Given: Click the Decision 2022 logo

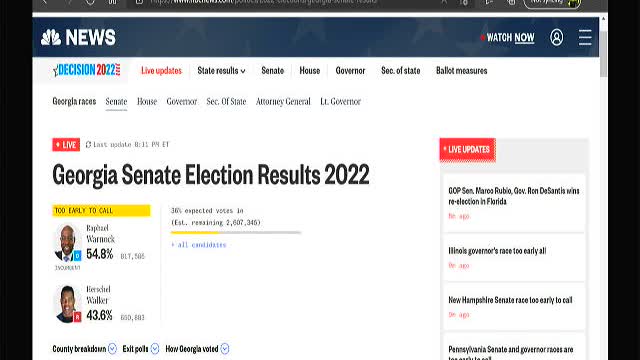Looking at the screenshot, I should pos(87,70).
